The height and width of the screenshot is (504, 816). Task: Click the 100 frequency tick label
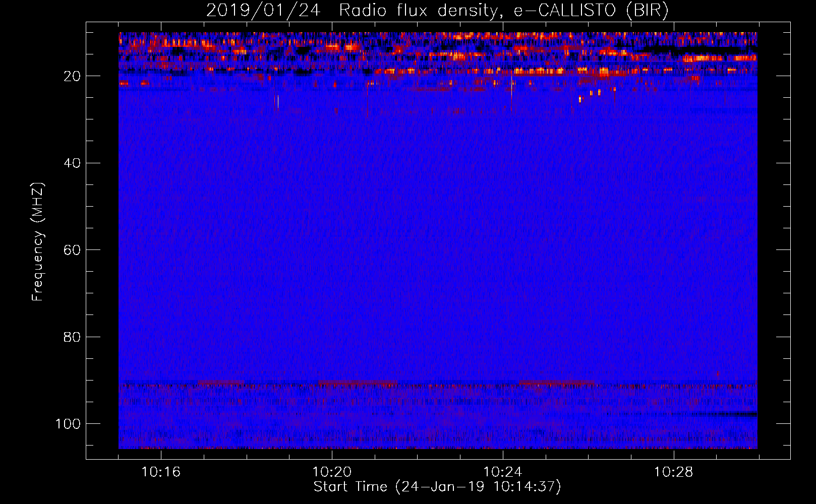tap(68, 424)
